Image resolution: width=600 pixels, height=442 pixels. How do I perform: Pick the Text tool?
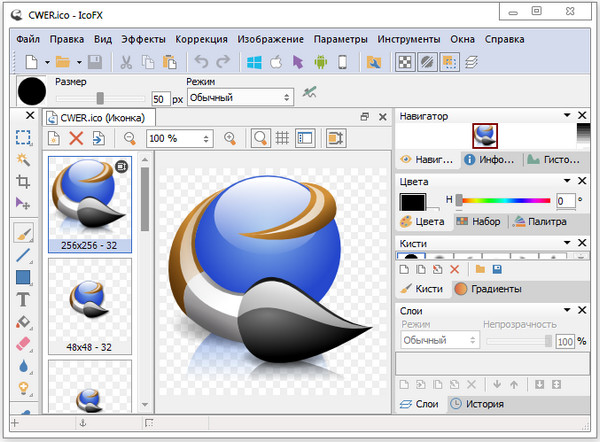24,299
